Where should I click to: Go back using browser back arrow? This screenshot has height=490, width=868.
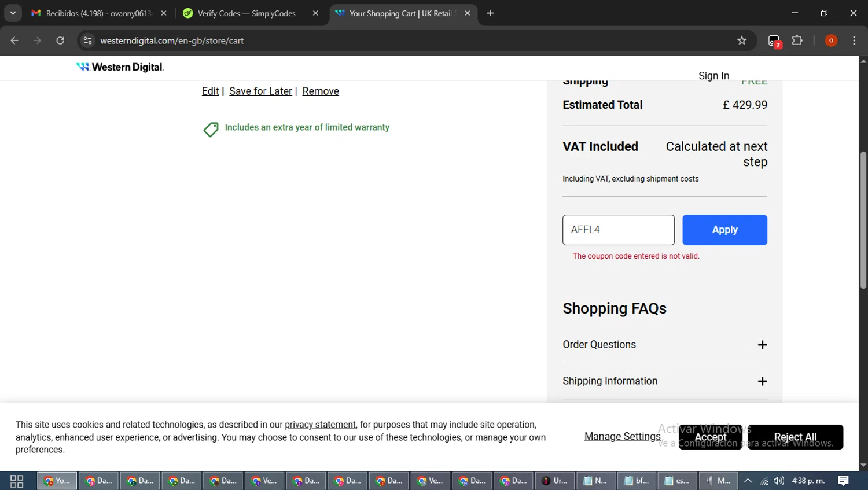click(14, 40)
